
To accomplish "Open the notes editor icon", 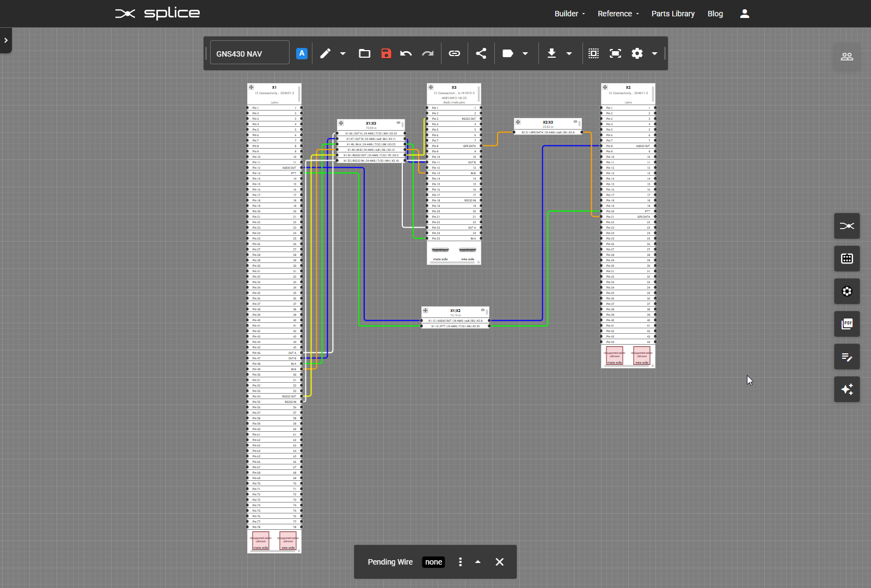I will 847,357.
